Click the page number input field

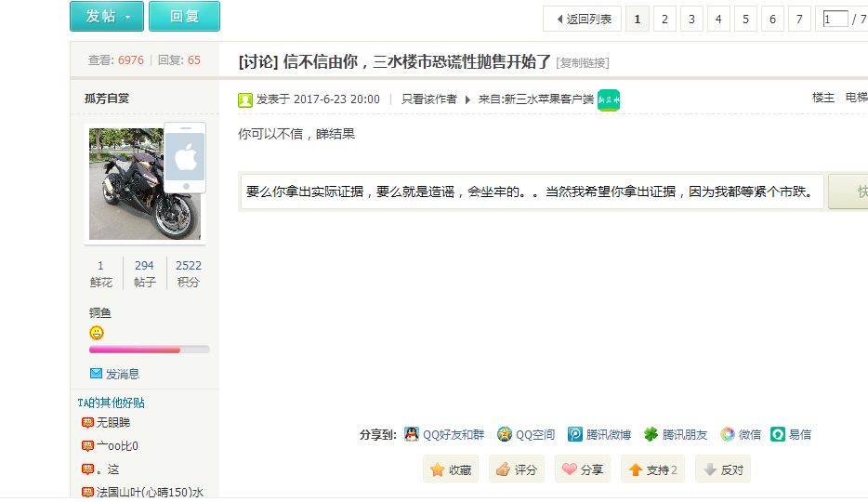pyautogui.click(x=835, y=19)
